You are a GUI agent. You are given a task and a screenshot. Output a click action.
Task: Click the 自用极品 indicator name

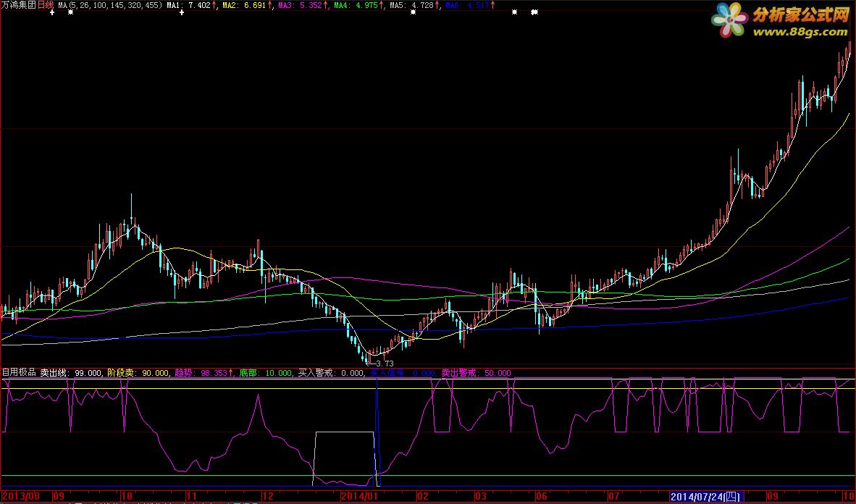pos(19,373)
